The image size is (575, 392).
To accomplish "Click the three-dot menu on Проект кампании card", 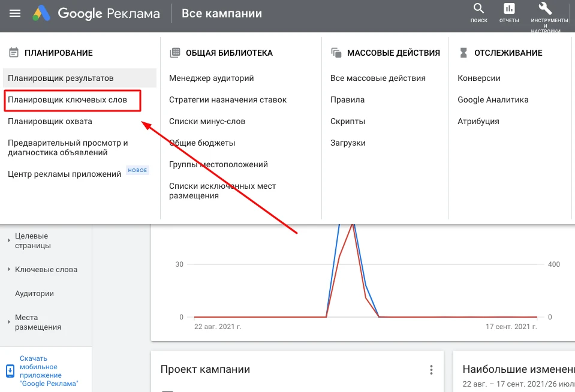I will coord(431,370).
